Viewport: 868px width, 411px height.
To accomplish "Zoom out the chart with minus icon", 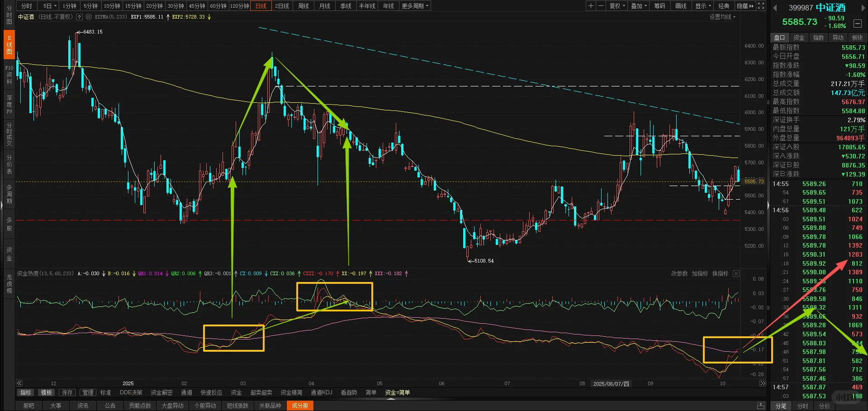I will click(x=601, y=6).
